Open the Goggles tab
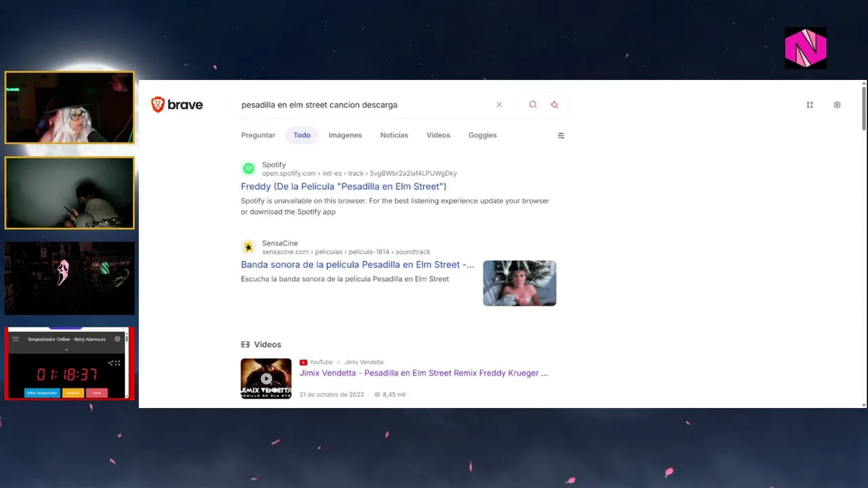The image size is (868, 488). click(482, 135)
